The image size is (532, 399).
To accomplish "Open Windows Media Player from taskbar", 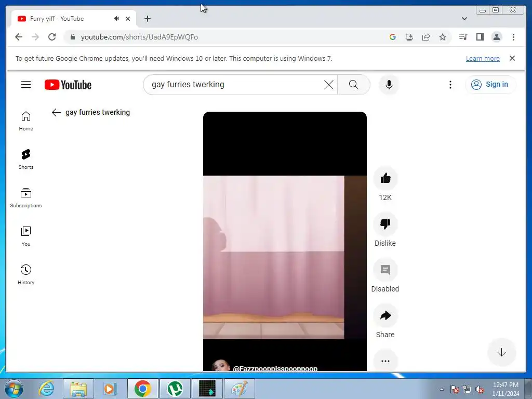I will point(110,389).
